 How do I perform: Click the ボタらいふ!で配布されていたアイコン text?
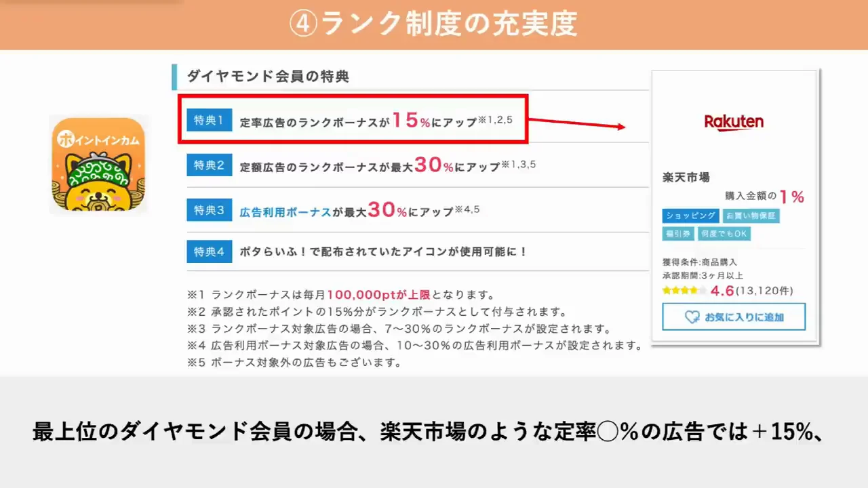coord(384,251)
